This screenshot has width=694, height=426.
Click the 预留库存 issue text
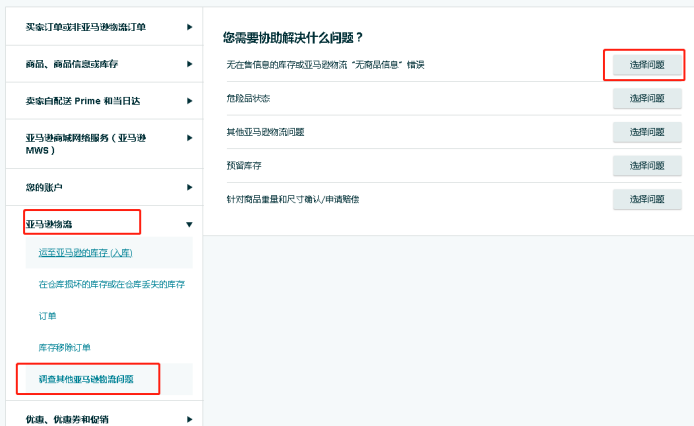[x=244, y=166]
